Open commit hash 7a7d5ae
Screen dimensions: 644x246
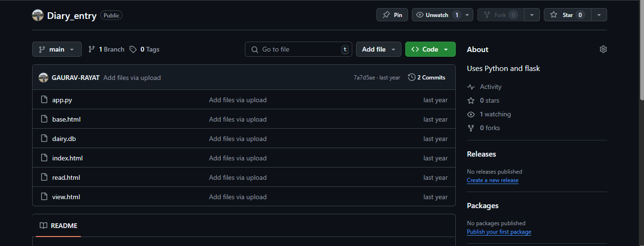(x=364, y=78)
